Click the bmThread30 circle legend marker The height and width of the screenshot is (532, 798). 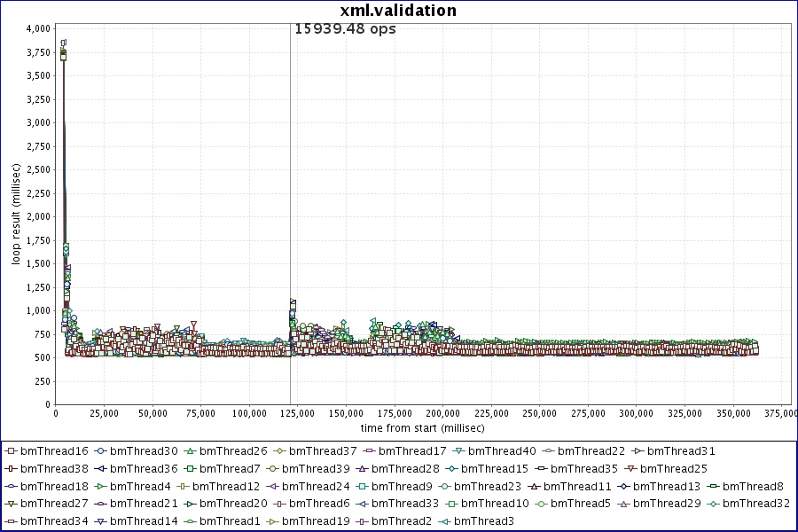[101, 451]
